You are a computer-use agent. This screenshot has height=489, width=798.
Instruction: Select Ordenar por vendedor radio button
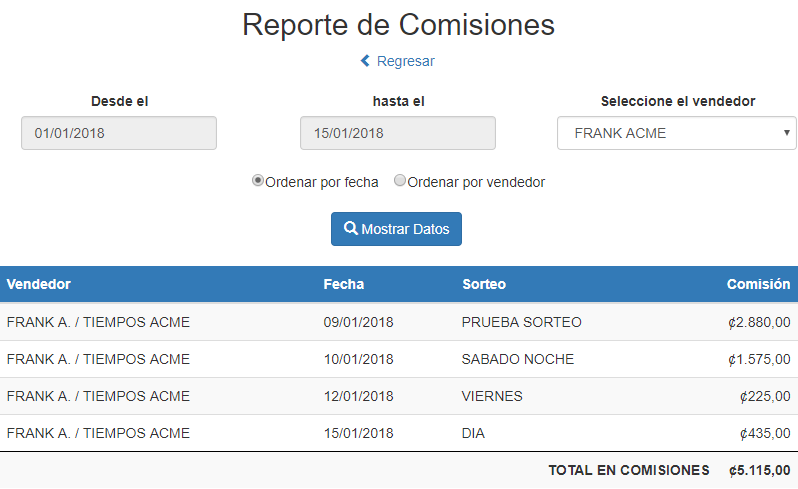tap(400, 181)
